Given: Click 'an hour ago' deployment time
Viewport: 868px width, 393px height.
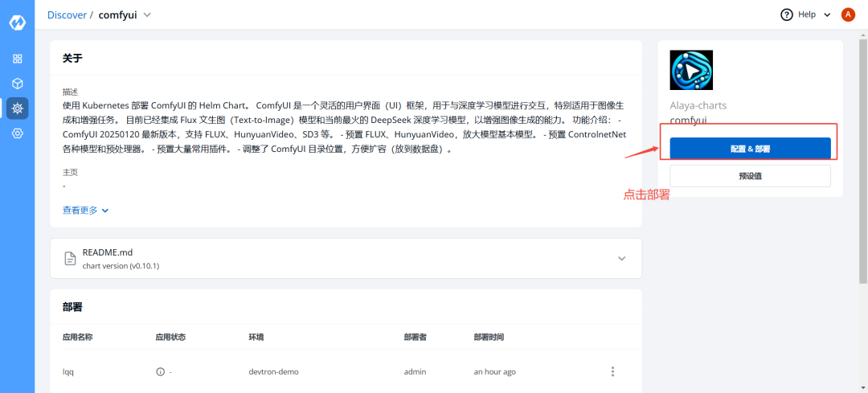Looking at the screenshot, I should coord(495,372).
